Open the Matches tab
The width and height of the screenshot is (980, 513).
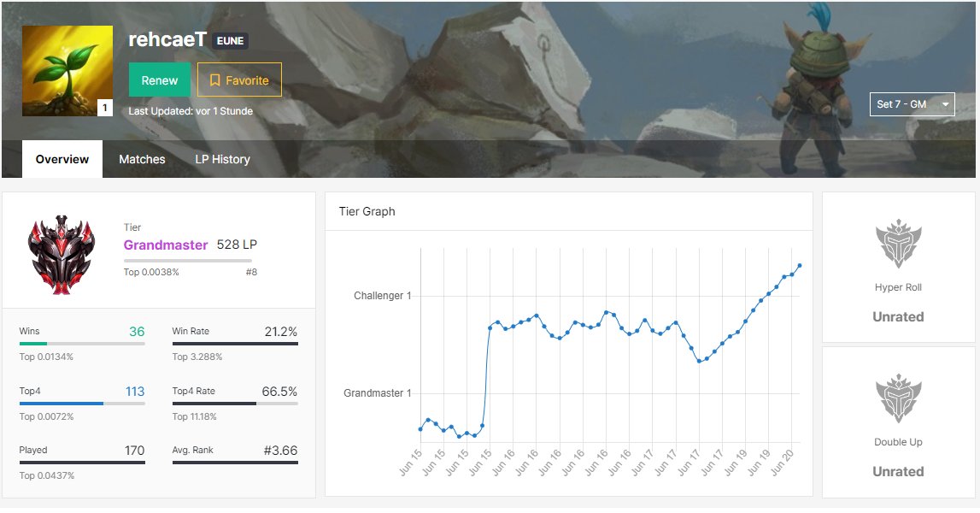[x=142, y=159]
